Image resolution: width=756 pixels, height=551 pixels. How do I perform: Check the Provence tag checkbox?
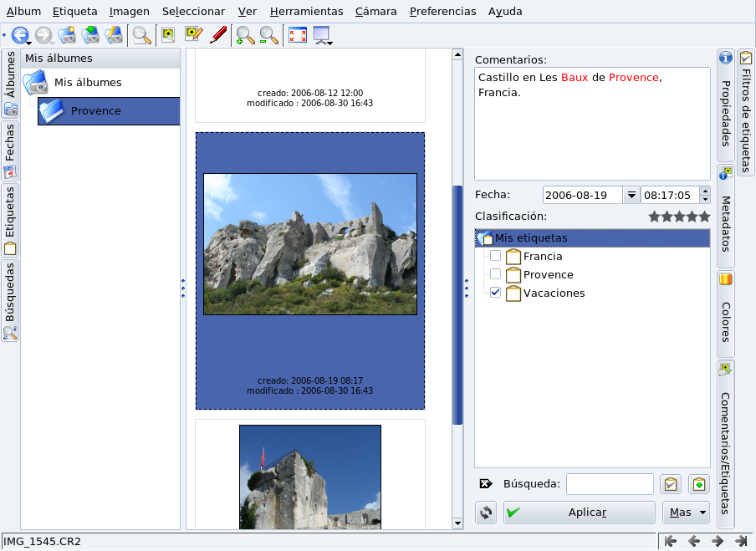pyautogui.click(x=496, y=274)
